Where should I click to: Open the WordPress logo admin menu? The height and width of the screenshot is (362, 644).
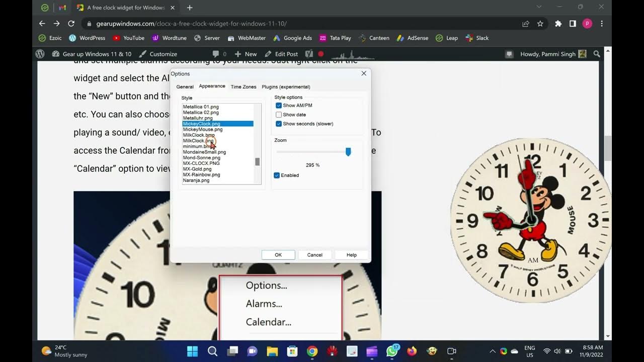tap(40, 54)
